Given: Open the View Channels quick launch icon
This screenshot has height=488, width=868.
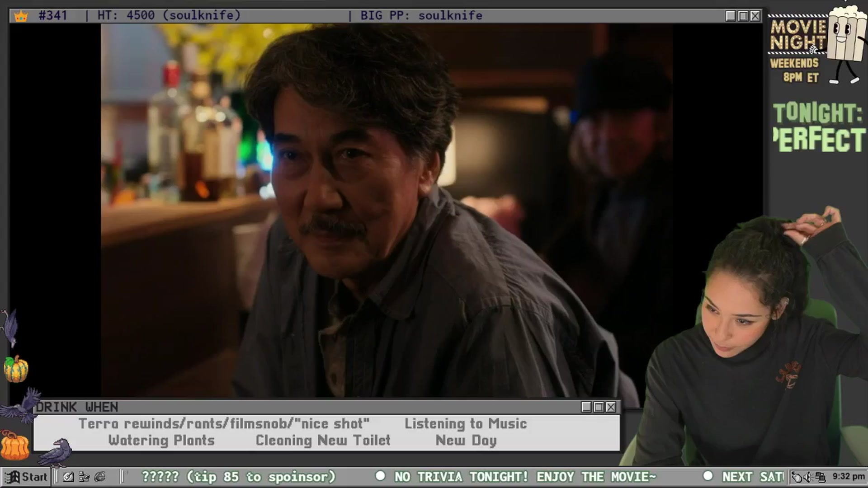Looking at the screenshot, I should [84, 477].
